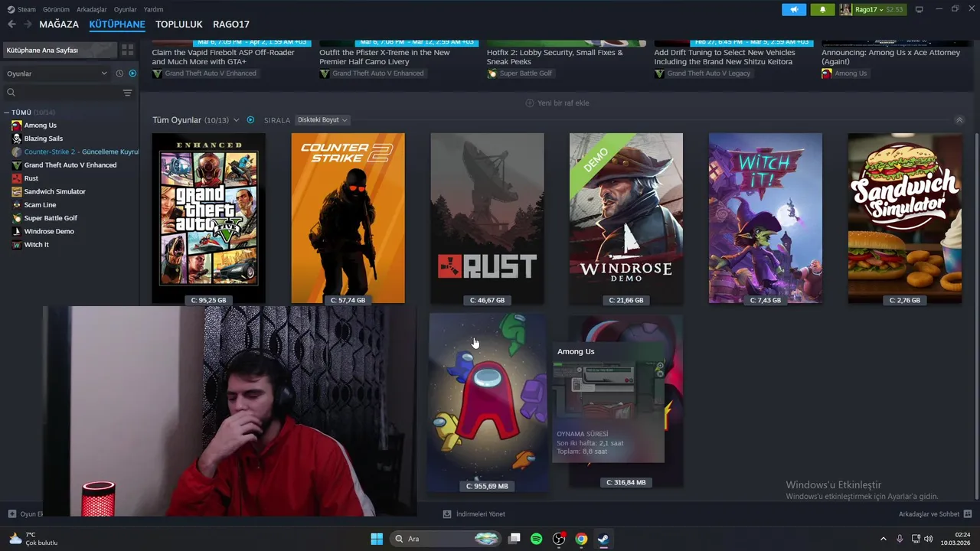This screenshot has height=551, width=980.
Task: Collapse the TÜMÜ list section
Action: [7, 112]
